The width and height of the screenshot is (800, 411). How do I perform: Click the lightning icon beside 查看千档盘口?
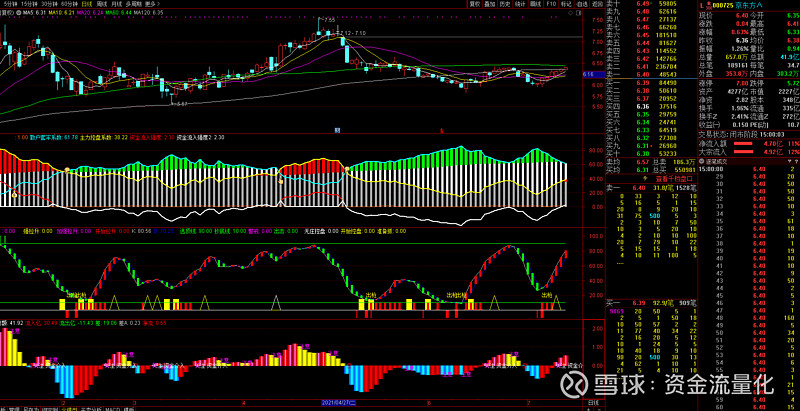coord(644,178)
